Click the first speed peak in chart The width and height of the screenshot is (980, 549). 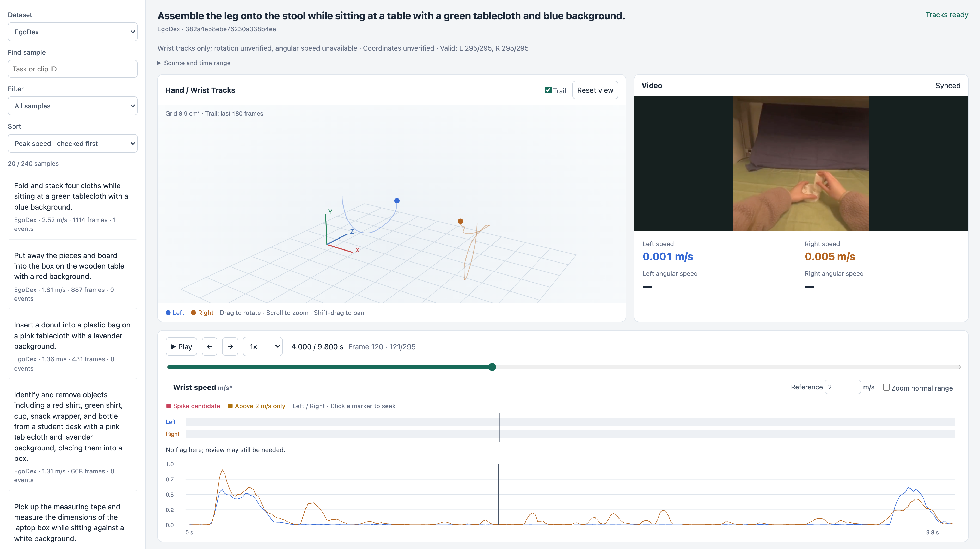(x=223, y=470)
